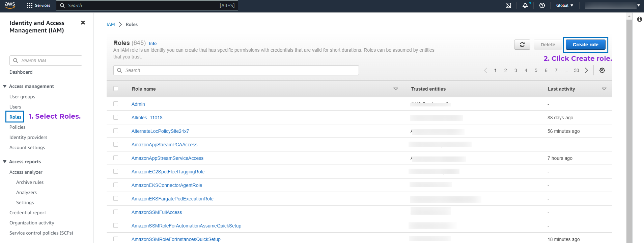Check the Admin role checkbox
The width and height of the screenshot is (644, 243).
116,104
